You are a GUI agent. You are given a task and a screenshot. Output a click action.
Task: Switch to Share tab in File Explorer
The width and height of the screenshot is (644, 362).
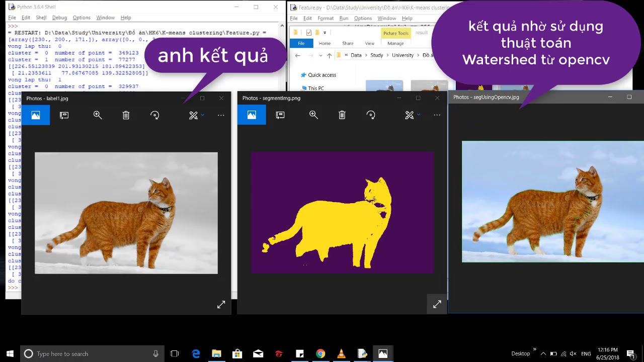pos(348,43)
